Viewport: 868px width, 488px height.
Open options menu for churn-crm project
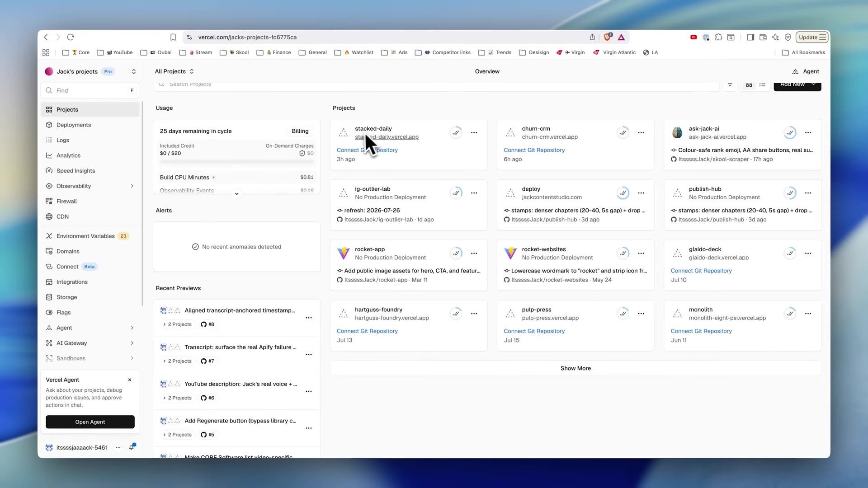tap(641, 133)
